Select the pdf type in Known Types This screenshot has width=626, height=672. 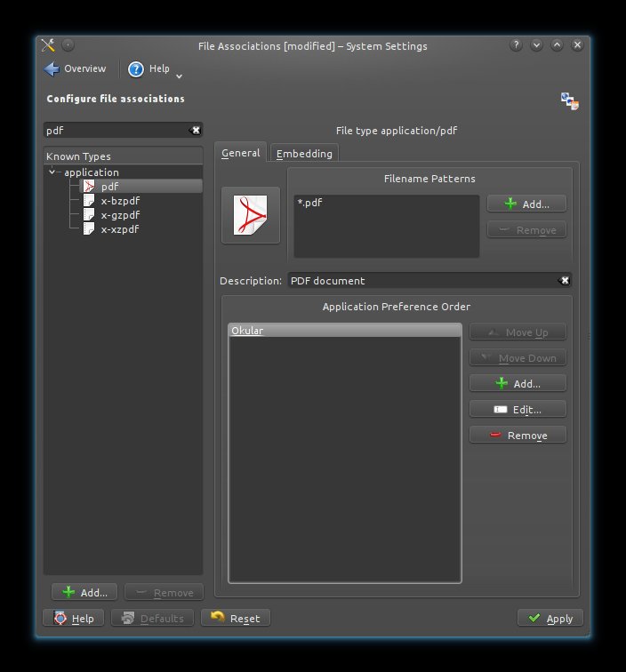pos(141,186)
